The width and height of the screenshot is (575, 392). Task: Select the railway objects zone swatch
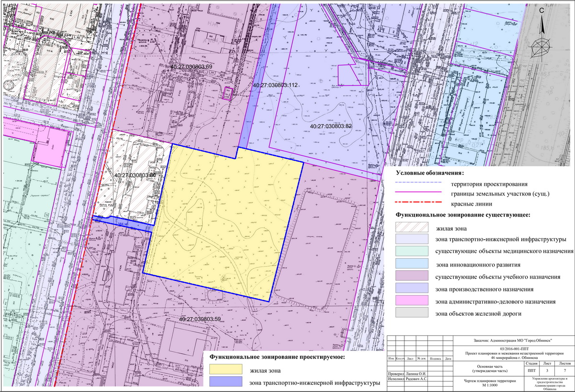[x=412, y=314]
